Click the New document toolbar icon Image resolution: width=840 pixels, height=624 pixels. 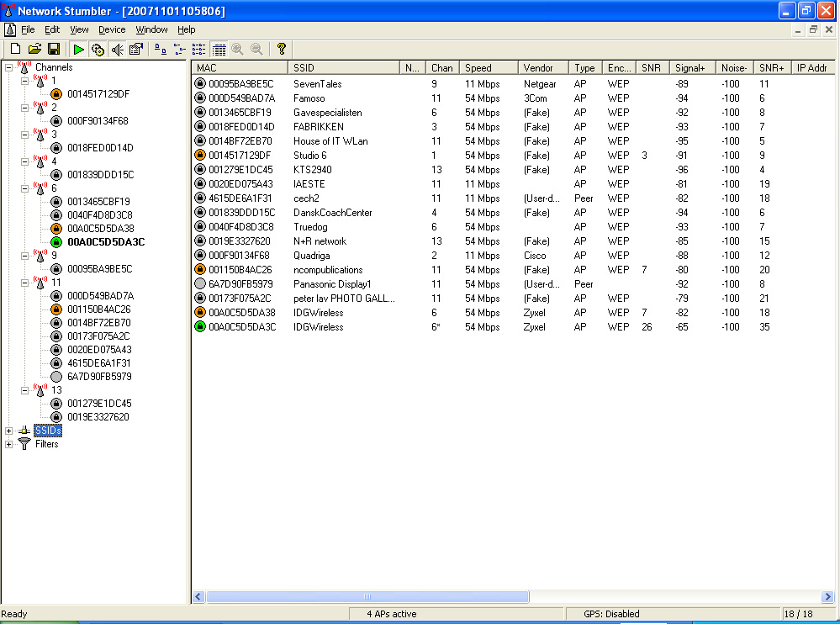point(15,50)
